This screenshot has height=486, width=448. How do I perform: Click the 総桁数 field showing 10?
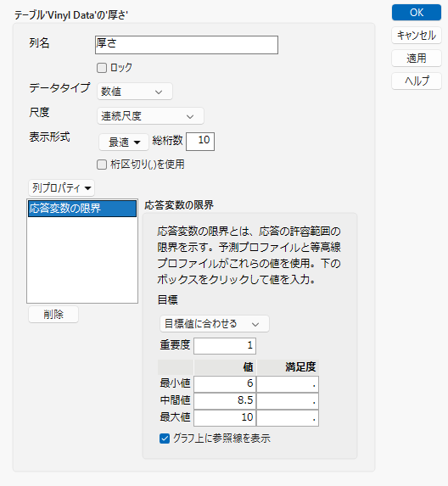click(x=200, y=142)
